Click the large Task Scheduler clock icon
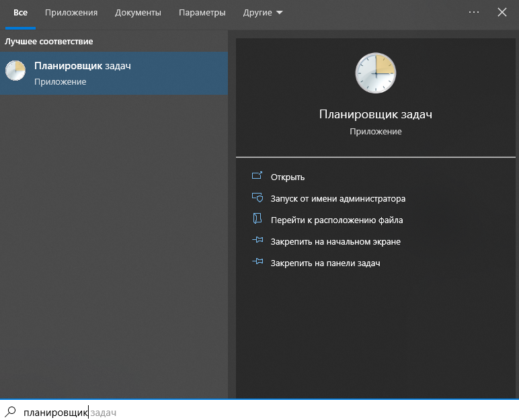519x420 pixels. (375, 73)
